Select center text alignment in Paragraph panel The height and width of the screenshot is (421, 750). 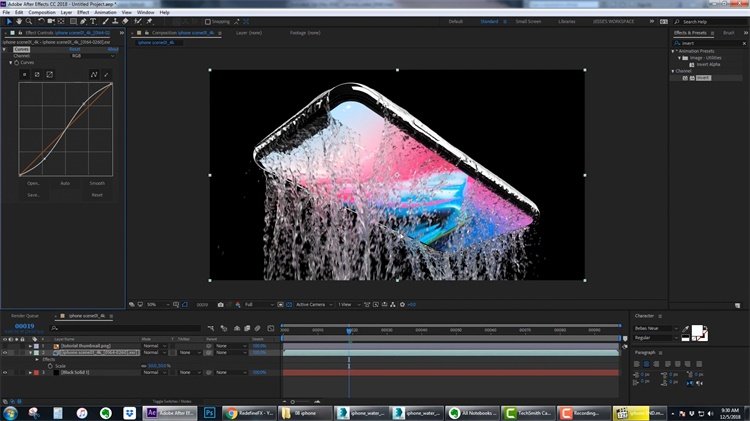coord(646,364)
